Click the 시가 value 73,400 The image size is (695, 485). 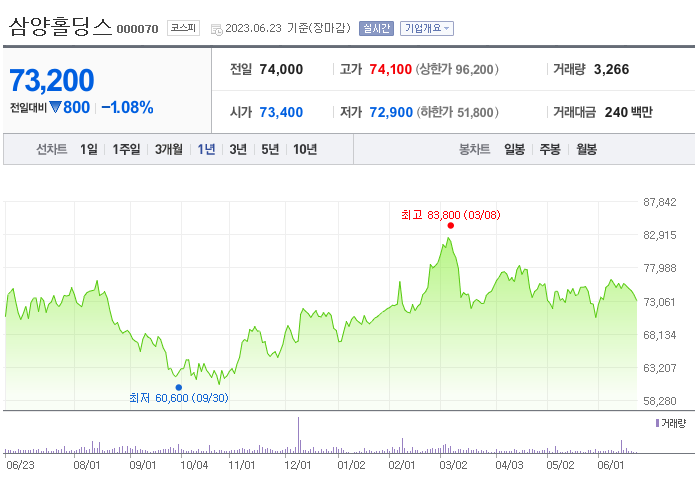[x=281, y=113]
